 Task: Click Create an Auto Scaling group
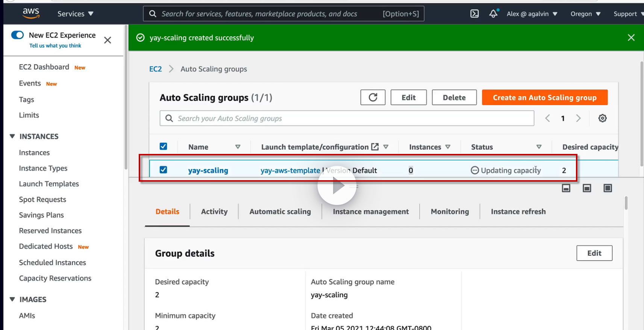[544, 98]
